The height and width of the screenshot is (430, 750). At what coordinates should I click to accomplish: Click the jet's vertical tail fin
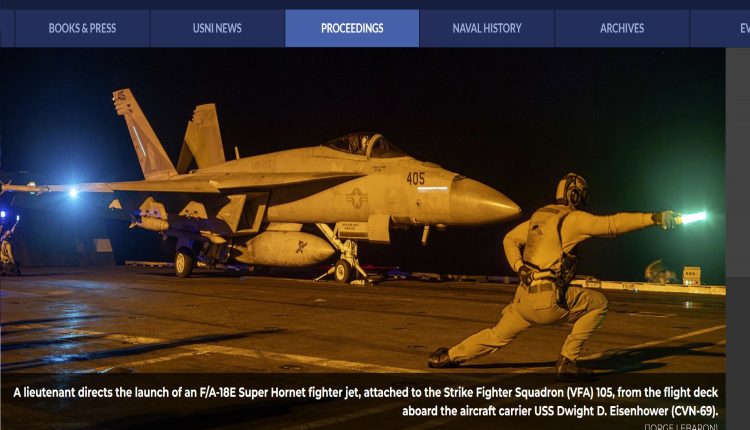coord(144,133)
